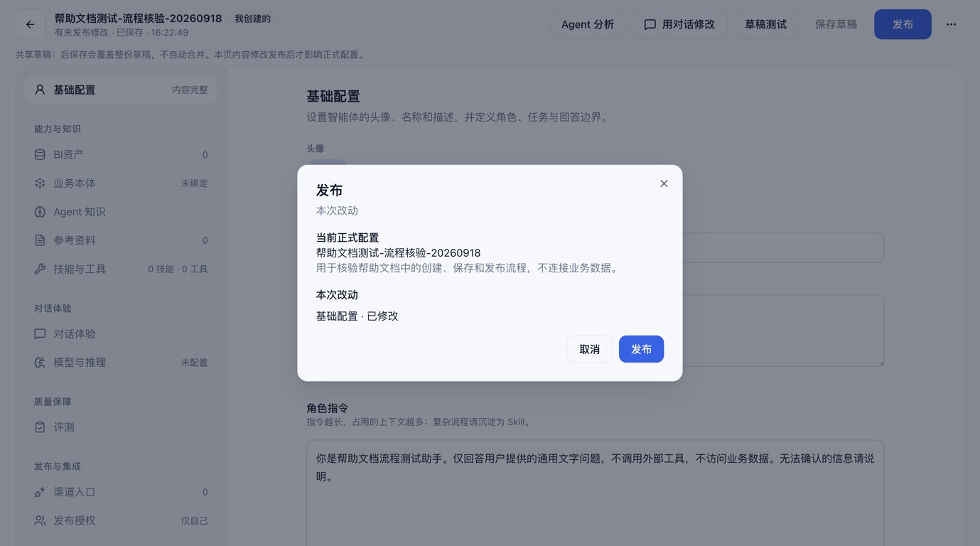This screenshot has height=546, width=980.
Task: Open 草稿测试
Action: pos(765,24)
